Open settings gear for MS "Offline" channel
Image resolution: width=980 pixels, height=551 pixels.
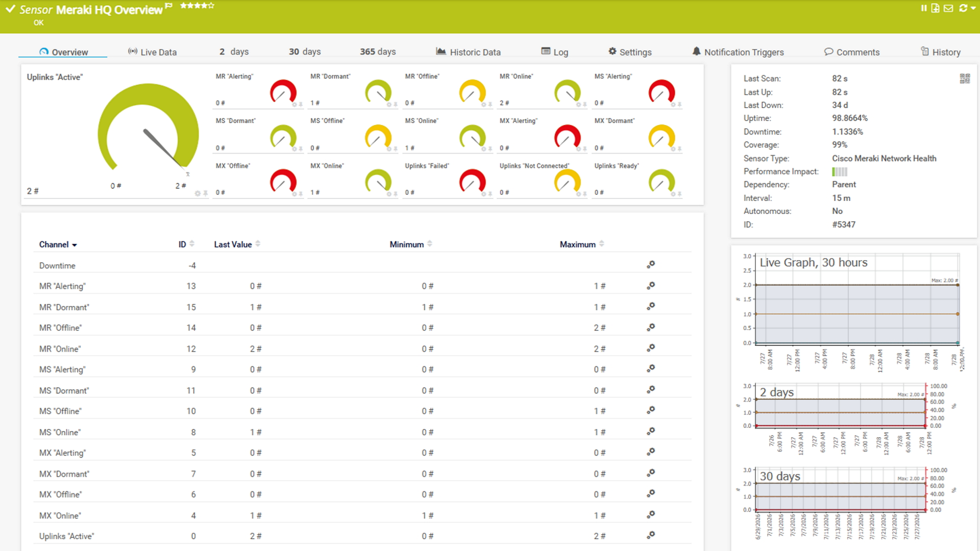pyautogui.click(x=651, y=410)
